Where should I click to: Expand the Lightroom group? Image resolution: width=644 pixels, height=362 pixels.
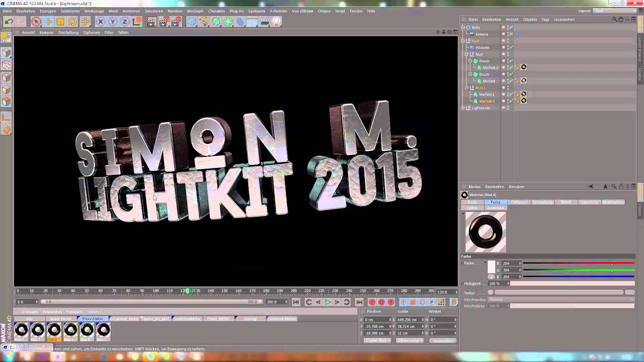pyautogui.click(x=463, y=108)
